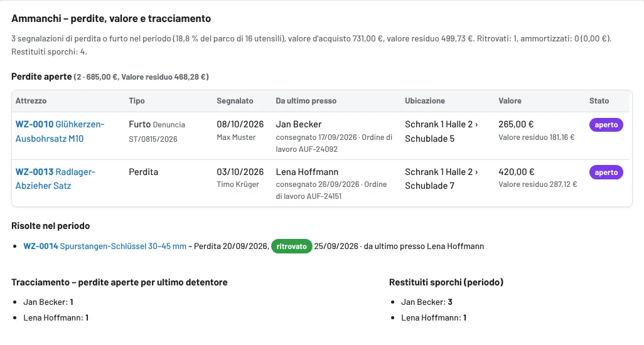Click the work order text AUF-24092

click(x=318, y=149)
